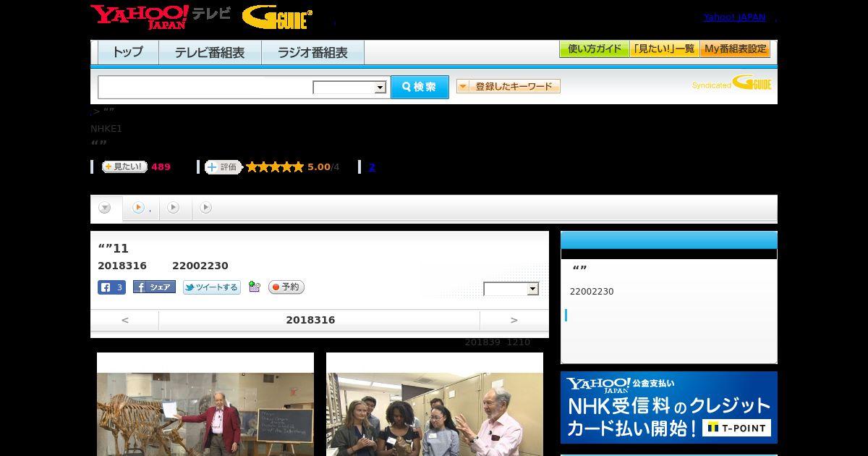Click the ツイートする Twitter button
868x456 pixels.
[211, 287]
